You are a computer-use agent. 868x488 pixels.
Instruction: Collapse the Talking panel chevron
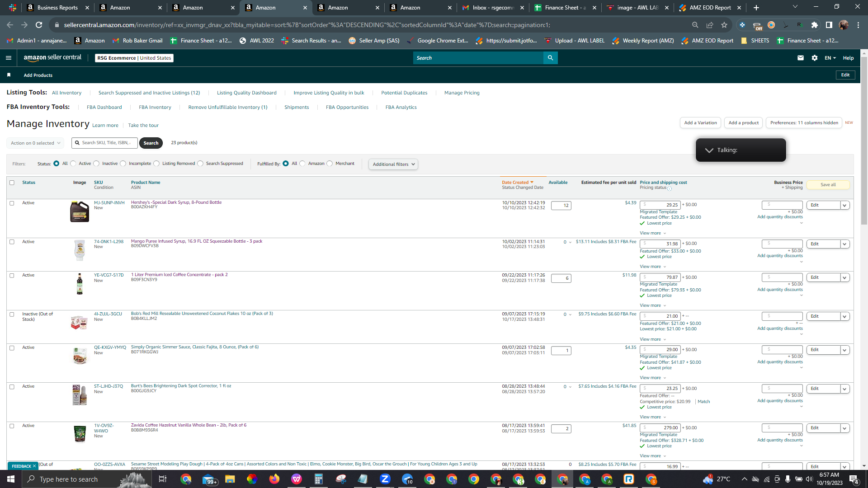[x=709, y=150]
